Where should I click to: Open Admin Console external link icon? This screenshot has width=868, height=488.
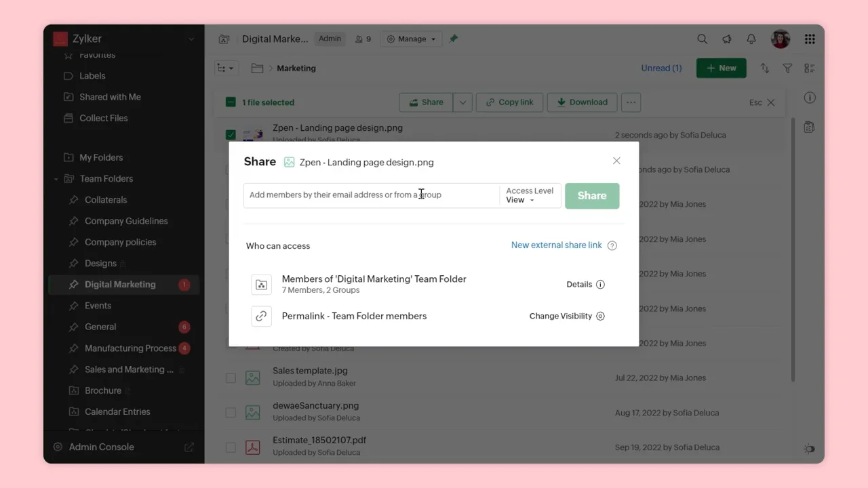coord(189,447)
